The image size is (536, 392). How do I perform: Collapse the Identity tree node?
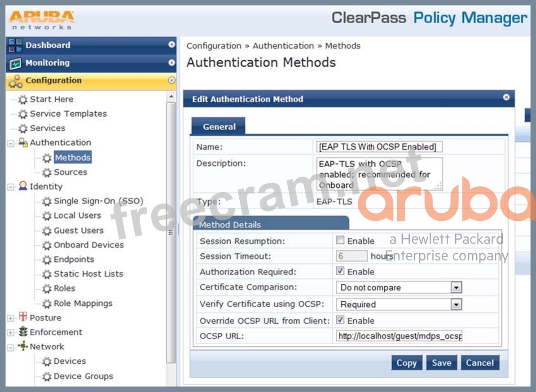pyautogui.click(x=11, y=187)
